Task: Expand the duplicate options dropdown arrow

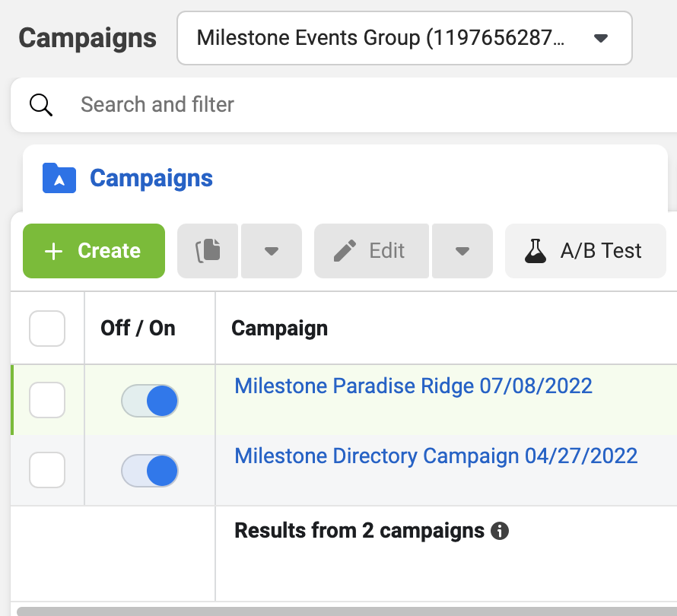Action: [x=272, y=251]
